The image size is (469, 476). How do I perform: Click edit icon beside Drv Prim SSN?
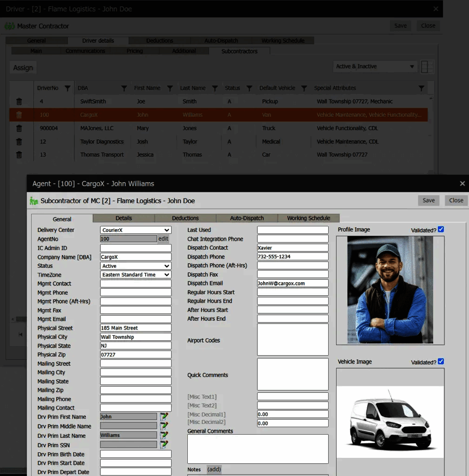(164, 444)
